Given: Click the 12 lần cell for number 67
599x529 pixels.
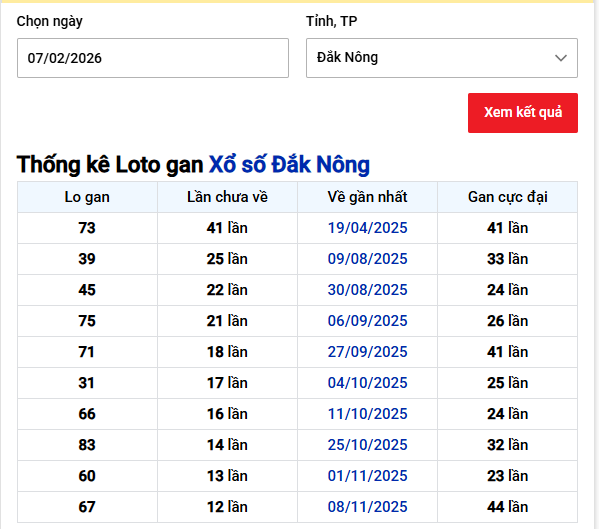Looking at the screenshot, I should 227,507.
